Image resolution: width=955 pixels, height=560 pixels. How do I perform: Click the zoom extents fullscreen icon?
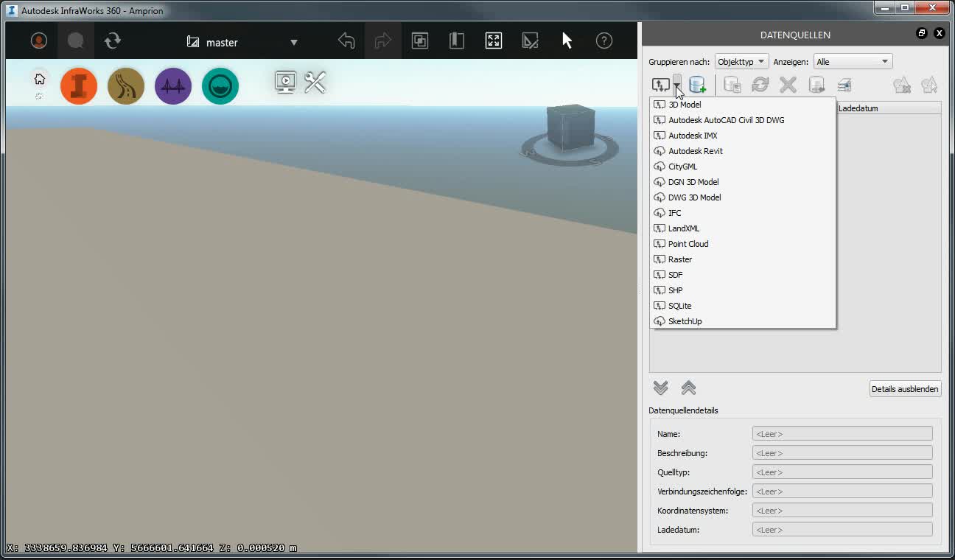pos(494,41)
